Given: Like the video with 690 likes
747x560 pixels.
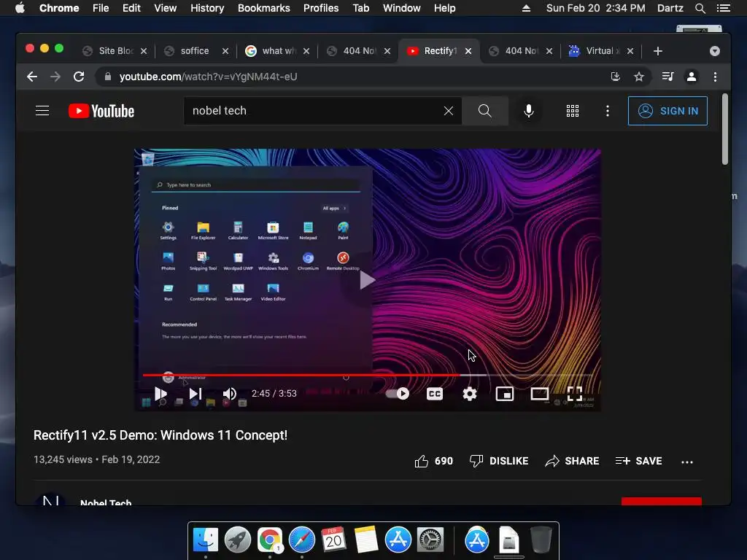Looking at the screenshot, I should pyautogui.click(x=433, y=461).
